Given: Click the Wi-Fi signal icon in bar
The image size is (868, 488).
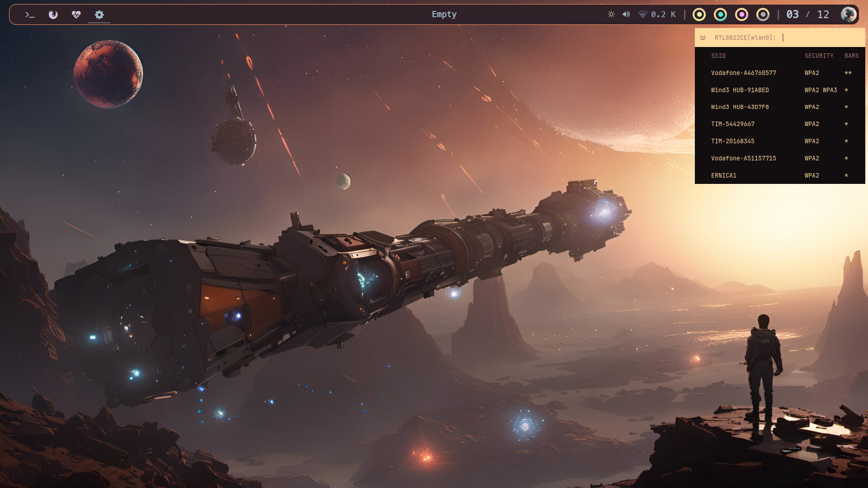Looking at the screenshot, I should coord(642,14).
